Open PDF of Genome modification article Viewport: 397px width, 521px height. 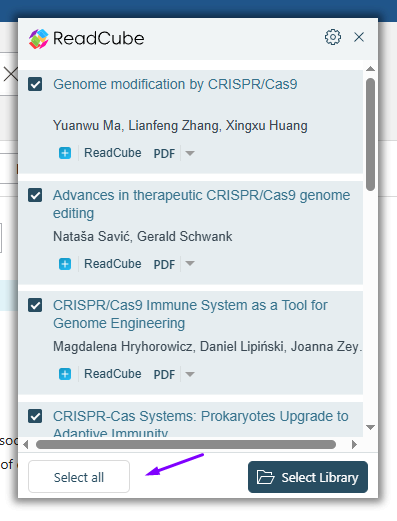(164, 154)
